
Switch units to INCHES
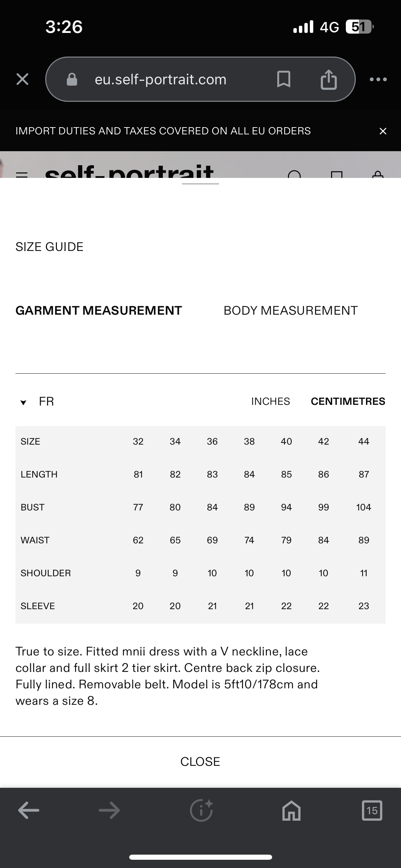[270, 401]
